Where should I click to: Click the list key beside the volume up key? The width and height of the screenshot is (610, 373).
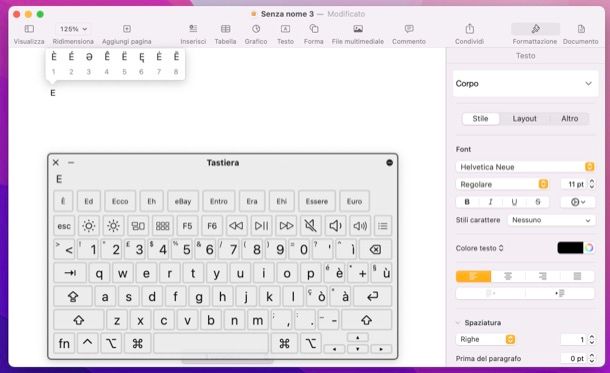tap(383, 226)
